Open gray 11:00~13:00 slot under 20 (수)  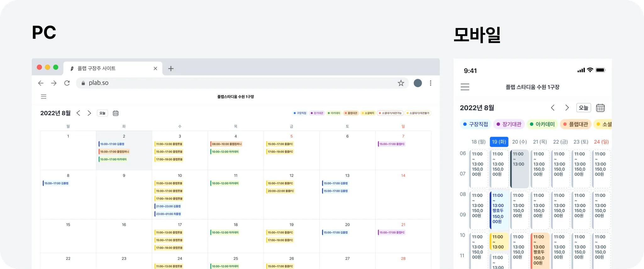pyautogui.click(x=519, y=169)
